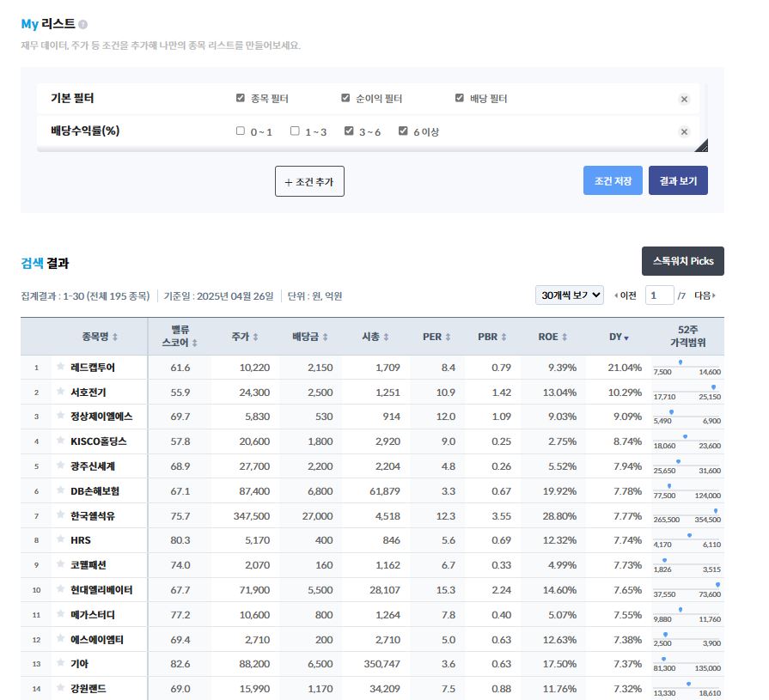Click 현대엘리베이터 52-week price range marker
This screenshot has height=700, width=769.
(x=717, y=584)
